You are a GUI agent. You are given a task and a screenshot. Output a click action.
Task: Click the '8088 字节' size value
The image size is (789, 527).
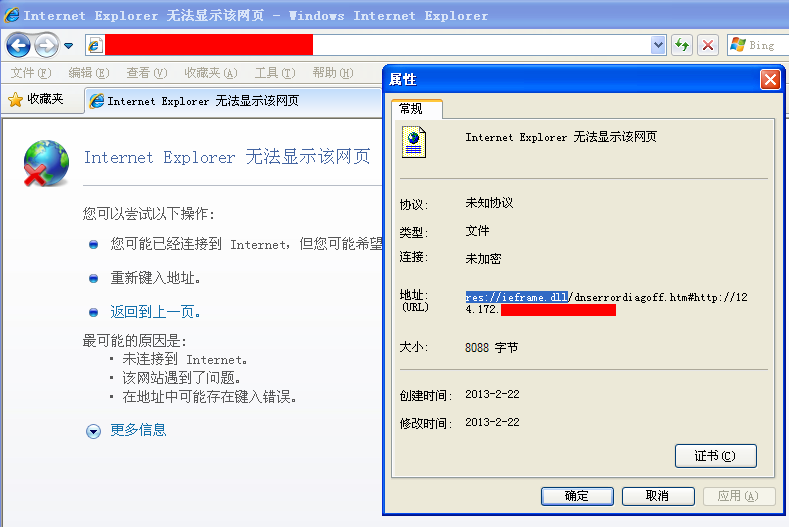click(x=492, y=348)
